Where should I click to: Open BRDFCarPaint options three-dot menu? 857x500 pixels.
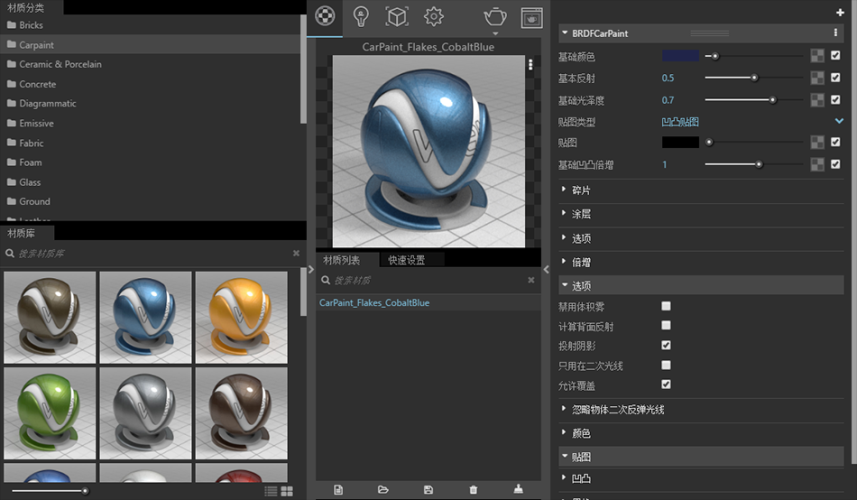pyautogui.click(x=835, y=33)
